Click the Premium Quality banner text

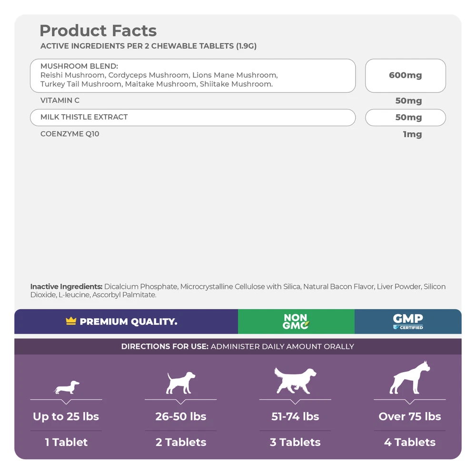click(128, 322)
